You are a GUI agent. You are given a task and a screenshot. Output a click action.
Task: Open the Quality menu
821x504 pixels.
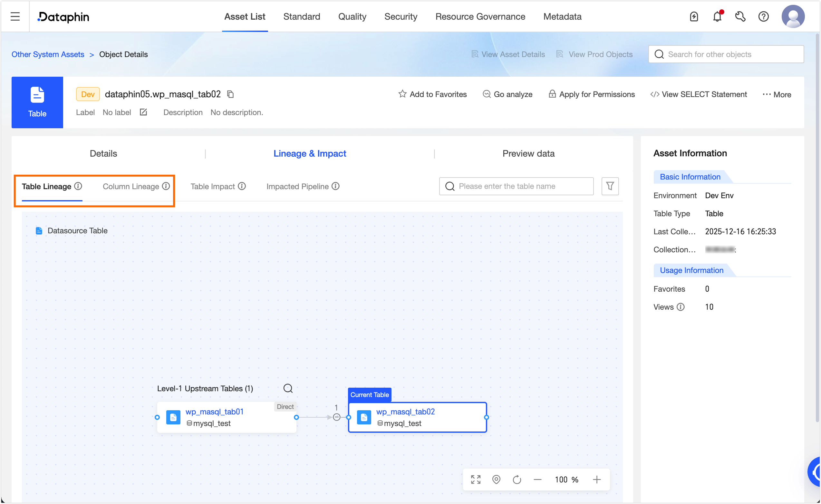click(x=352, y=16)
